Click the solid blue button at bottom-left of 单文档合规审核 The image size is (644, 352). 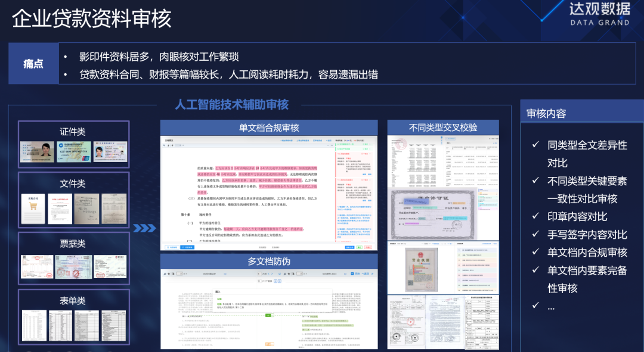point(187,247)
